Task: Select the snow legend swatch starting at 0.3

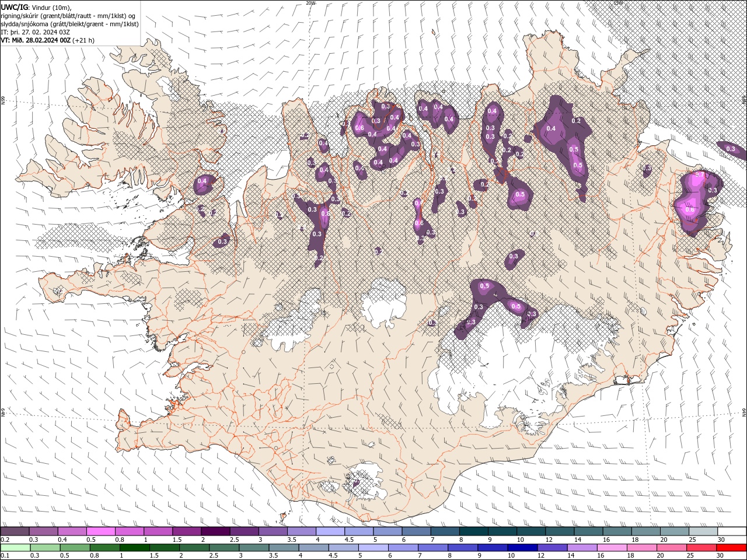Action: click(x=43, y=531)
